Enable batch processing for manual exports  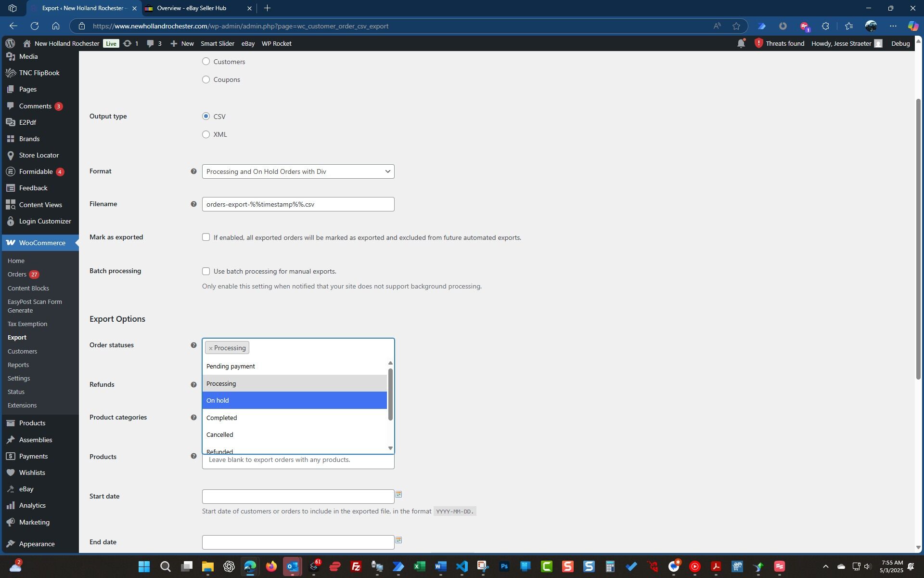click(206, 272)
